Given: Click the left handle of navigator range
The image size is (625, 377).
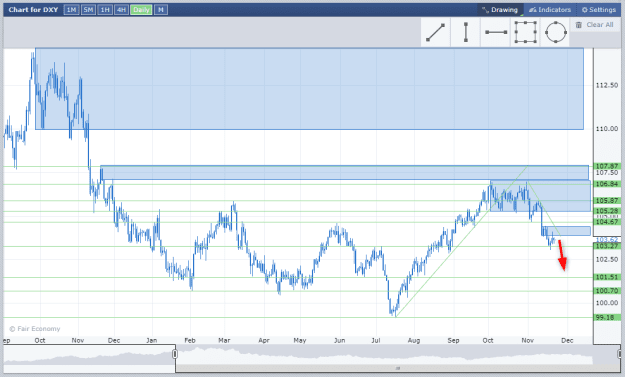Looking at the screenshot, I should pos(175,354).
